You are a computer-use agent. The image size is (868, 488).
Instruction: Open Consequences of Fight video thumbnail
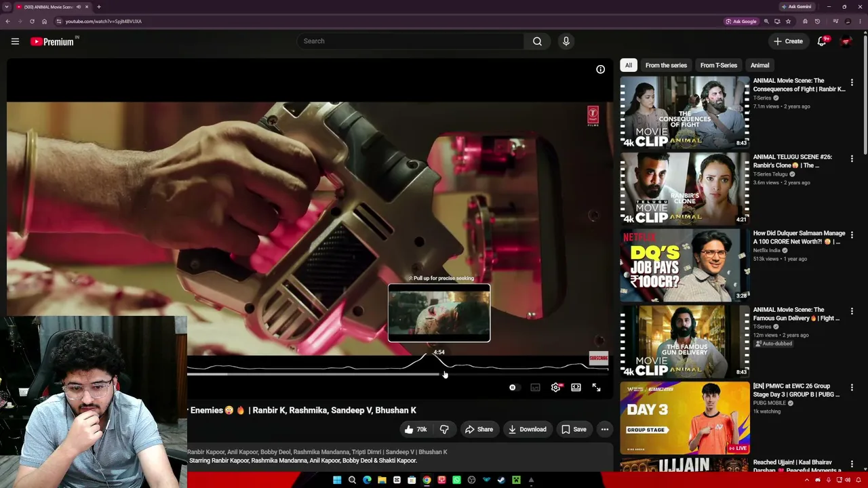click(685, 112)
